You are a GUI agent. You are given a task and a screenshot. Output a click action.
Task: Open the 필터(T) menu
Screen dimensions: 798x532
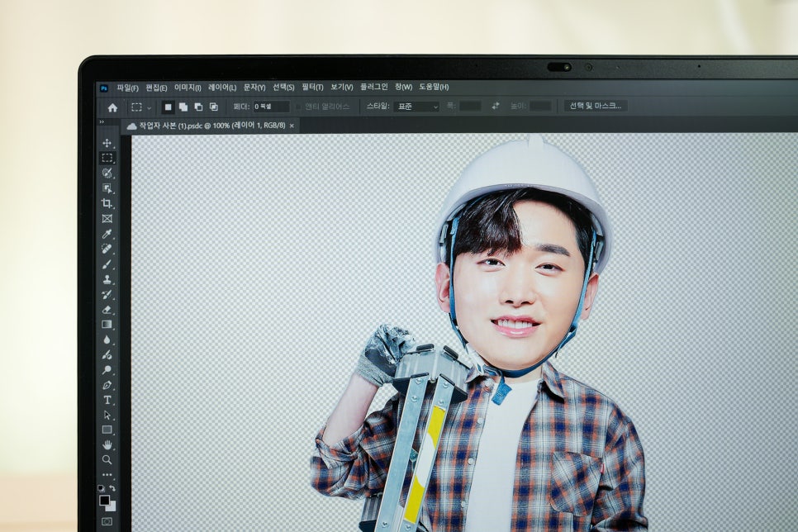(312, 88)
